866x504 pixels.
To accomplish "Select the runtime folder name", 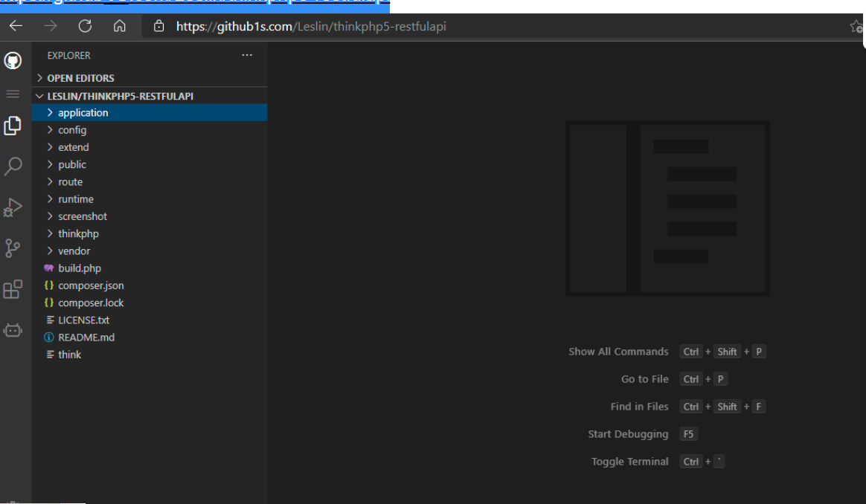I will click(x=76, y=199).
